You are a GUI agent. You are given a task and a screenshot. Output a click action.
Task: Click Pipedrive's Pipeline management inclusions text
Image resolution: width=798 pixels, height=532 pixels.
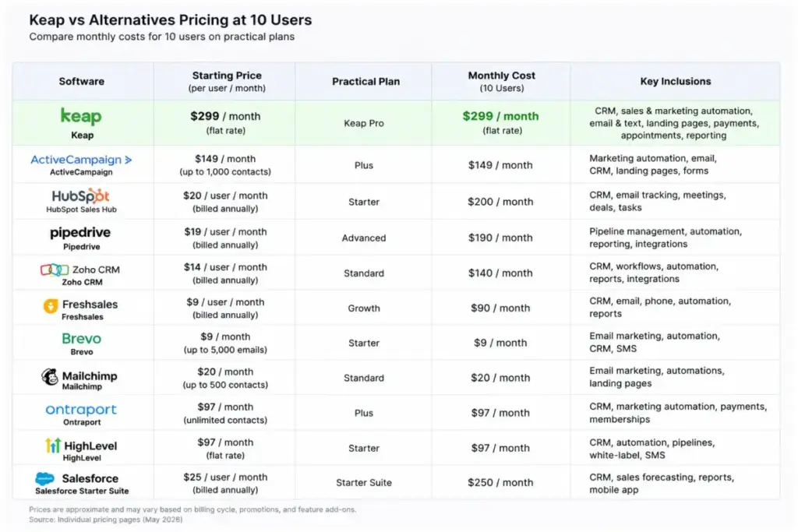click(666, 238)
